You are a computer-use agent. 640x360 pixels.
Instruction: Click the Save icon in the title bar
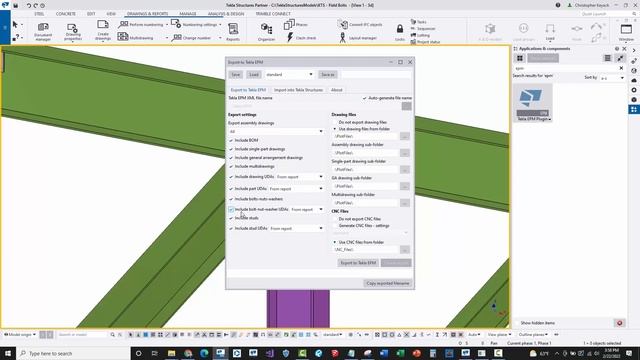point(16,5)
